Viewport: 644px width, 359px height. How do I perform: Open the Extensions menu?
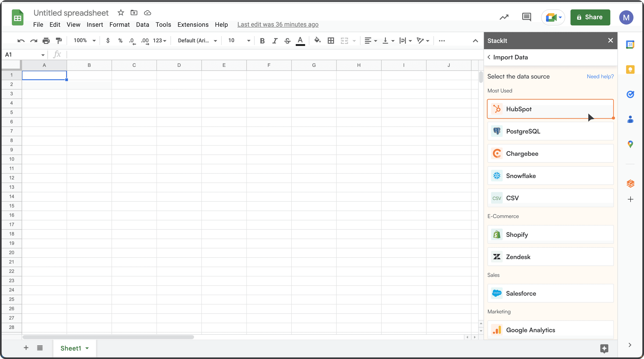193,25
